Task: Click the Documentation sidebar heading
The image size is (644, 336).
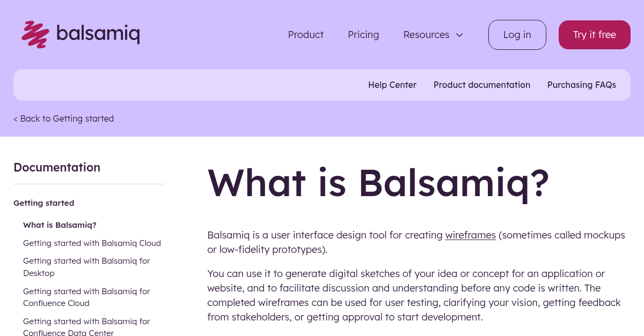Action: [x=57, y=167]
